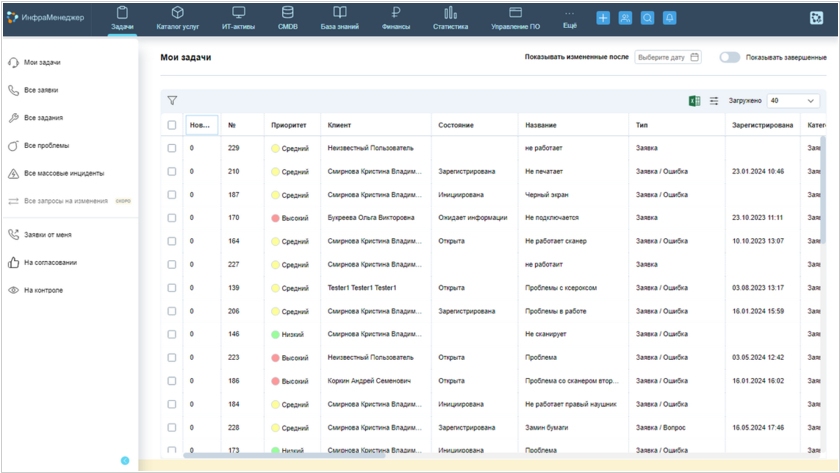Select client Коркин Андрей Семенович cell
Viewport: 840px width, 473px height.
pyautogui.click(x=369, y=381)
